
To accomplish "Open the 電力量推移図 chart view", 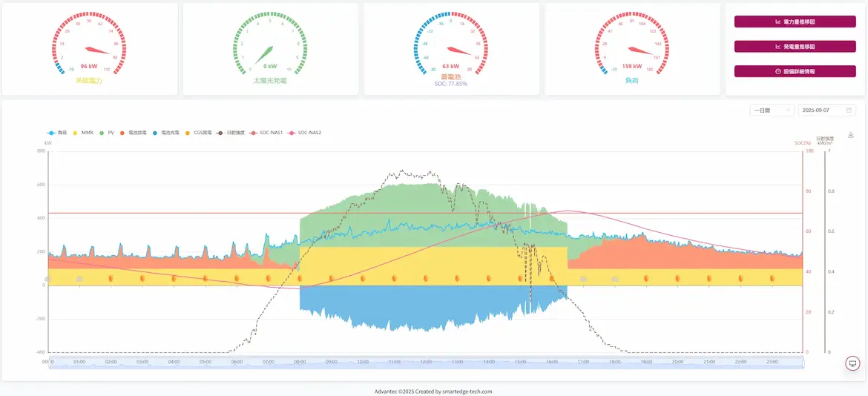I will [x=795, y=22].
